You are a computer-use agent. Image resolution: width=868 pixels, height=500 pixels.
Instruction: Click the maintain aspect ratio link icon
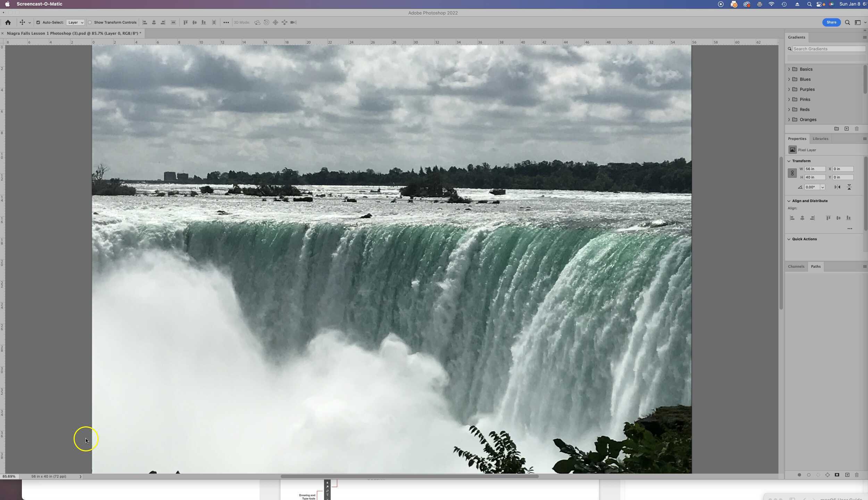(793, 173)
